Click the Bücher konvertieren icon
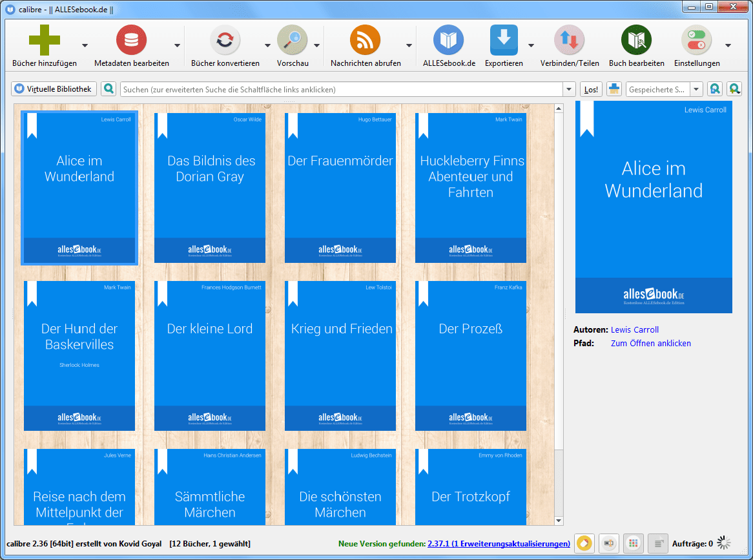Image resolution: width=753 pixels, height=560 pixels. (225, 40)
